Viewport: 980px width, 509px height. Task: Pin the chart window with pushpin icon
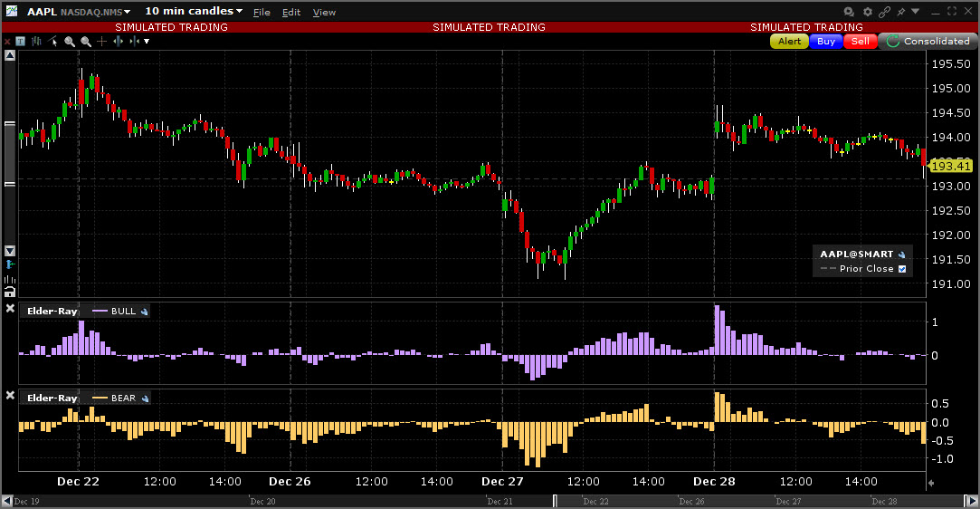(x=901, y=11)
